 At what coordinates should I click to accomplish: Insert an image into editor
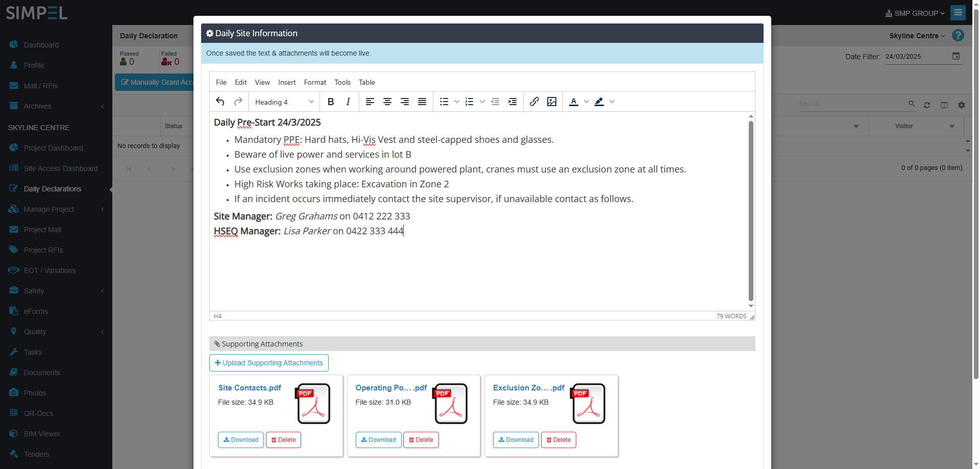[x=552, y=102]
